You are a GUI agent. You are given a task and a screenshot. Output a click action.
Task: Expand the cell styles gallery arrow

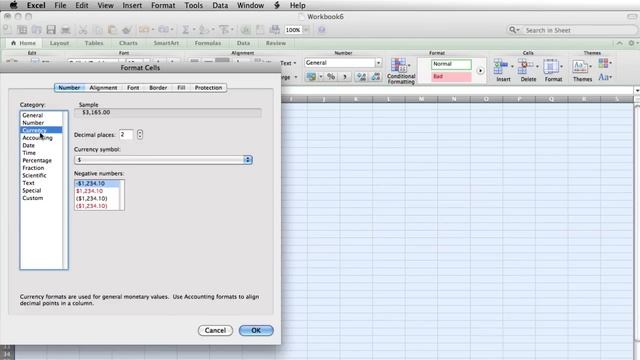click(x=480, y=71)
